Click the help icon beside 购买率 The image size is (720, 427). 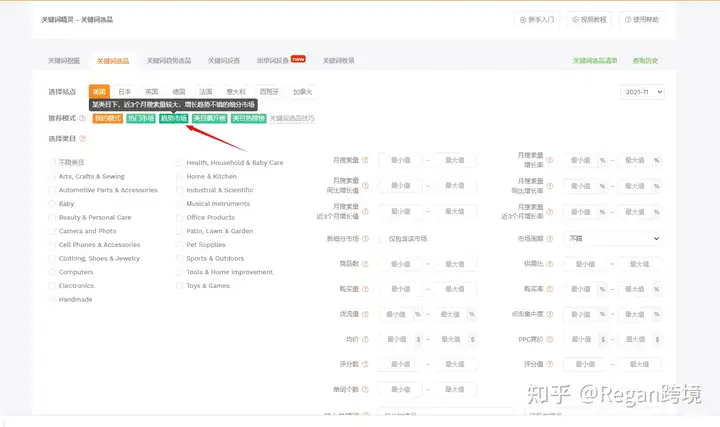point(550,289)
